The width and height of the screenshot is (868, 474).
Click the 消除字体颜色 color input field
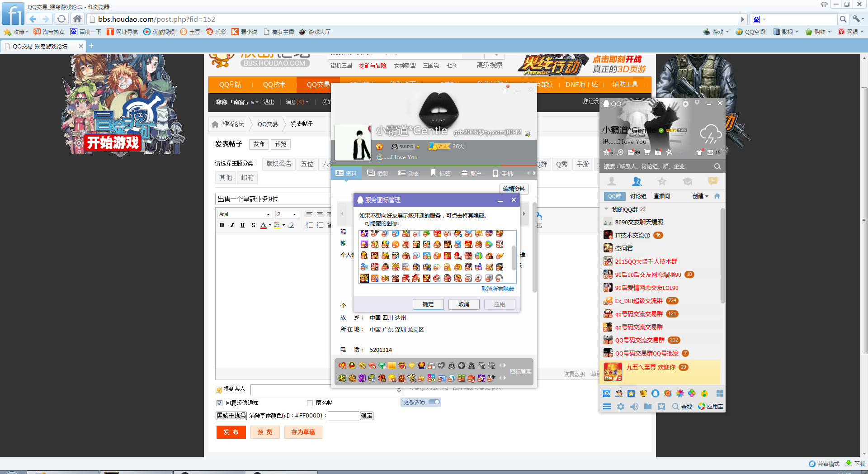coord(343,416)
